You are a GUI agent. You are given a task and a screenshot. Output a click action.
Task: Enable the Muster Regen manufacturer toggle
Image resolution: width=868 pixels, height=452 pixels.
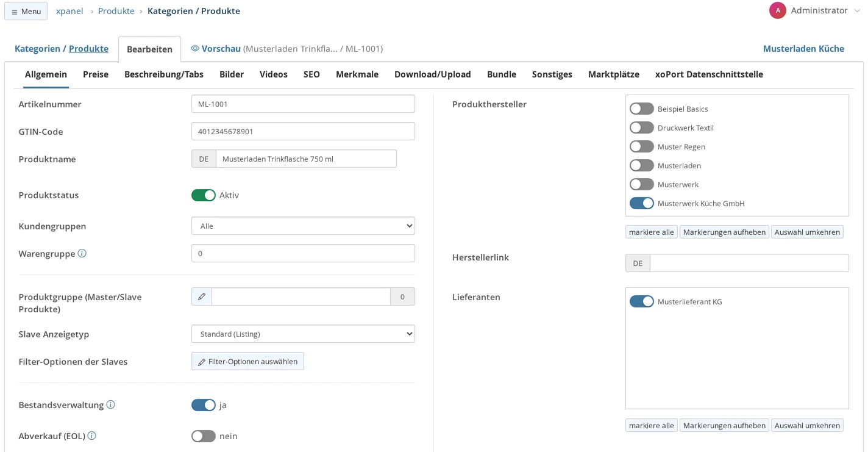click(x=642, y=146)
